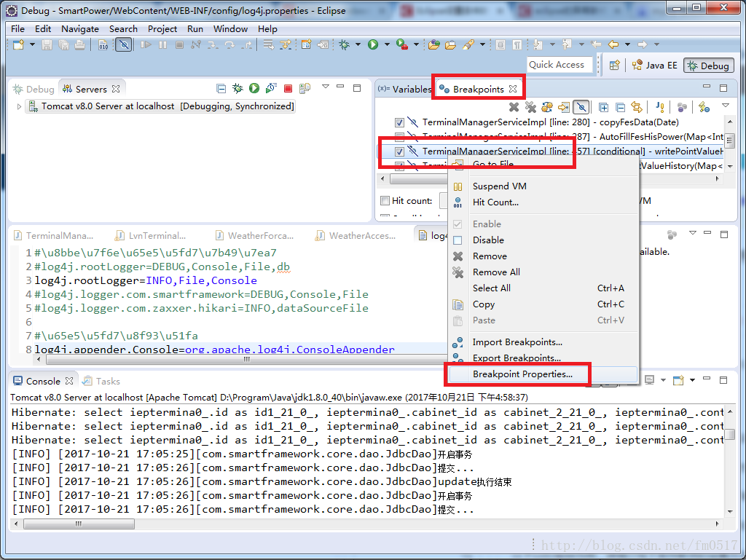
Task: Open the Window menu
Action: pos(230,29)
